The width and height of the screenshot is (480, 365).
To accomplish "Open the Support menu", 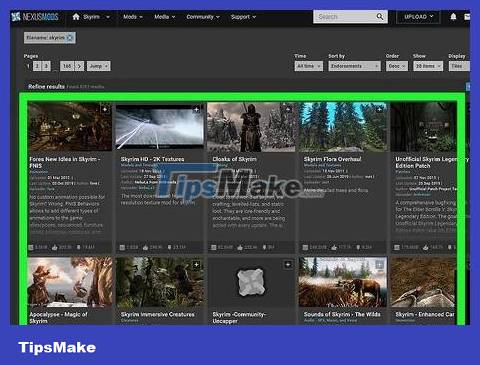I will [x=243, y=17].
